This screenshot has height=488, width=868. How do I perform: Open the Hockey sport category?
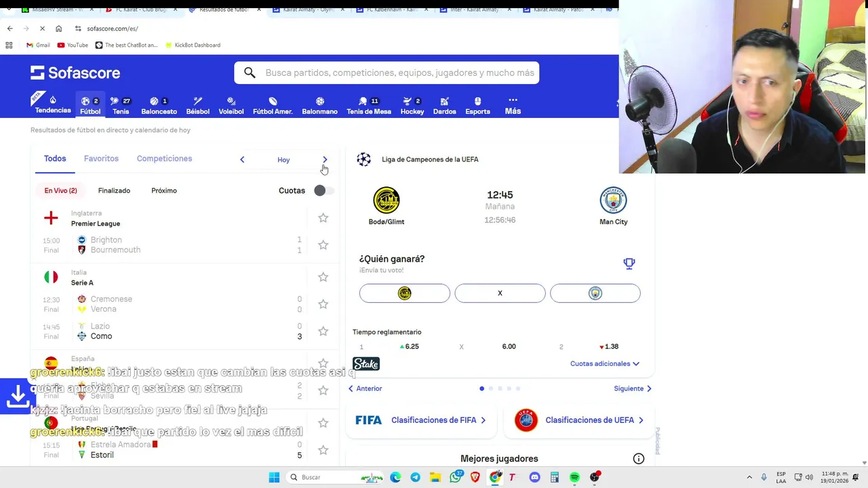(412, 105)
